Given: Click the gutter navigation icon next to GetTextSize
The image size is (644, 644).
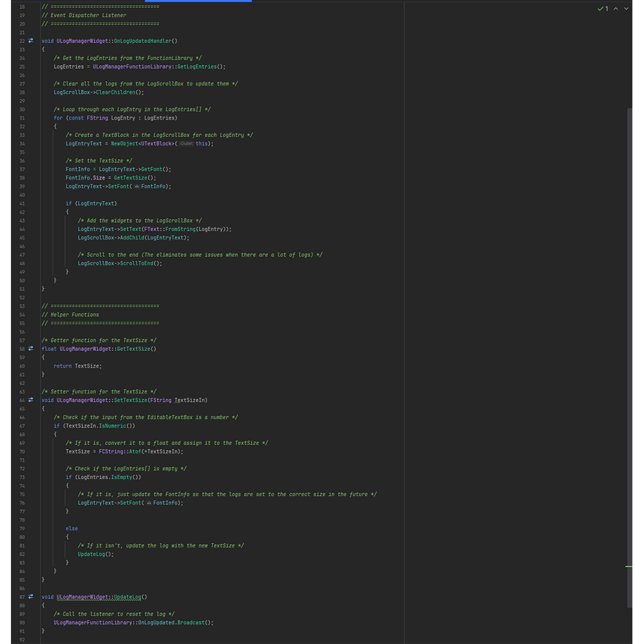Looking at the screenshot, I should pyautogui.click(x=30, y=348).
